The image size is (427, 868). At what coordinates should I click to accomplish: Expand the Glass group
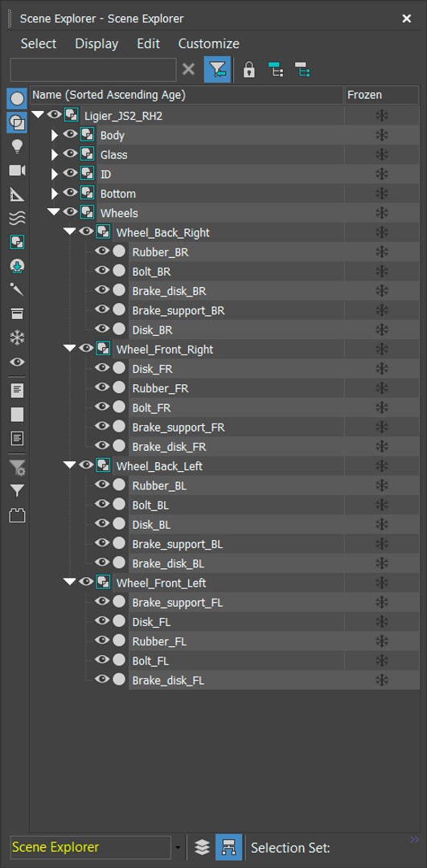(x=54, y=154)
